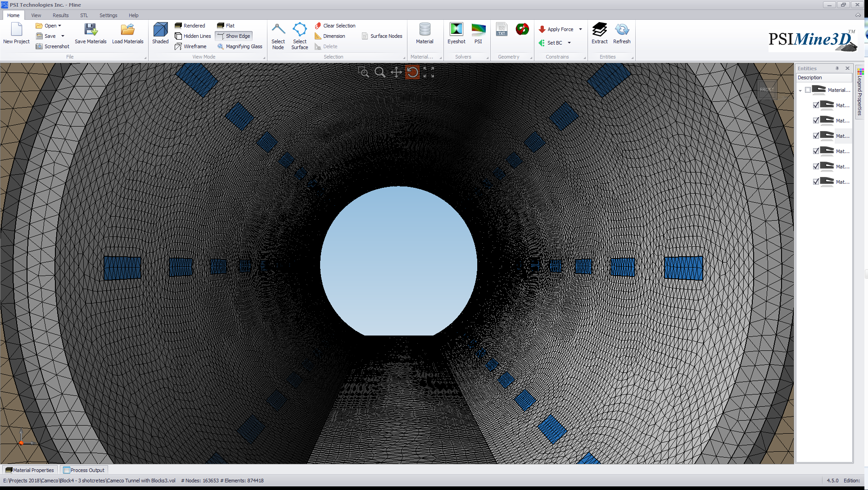Viewport: 868px width, 490px height.
Task: Open the Material Properties bottom tab
Action: [x=30, y=470]
